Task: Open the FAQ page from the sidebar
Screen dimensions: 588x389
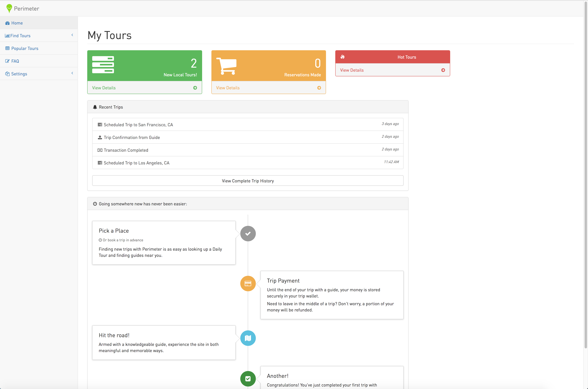Action: coord(15,61)
